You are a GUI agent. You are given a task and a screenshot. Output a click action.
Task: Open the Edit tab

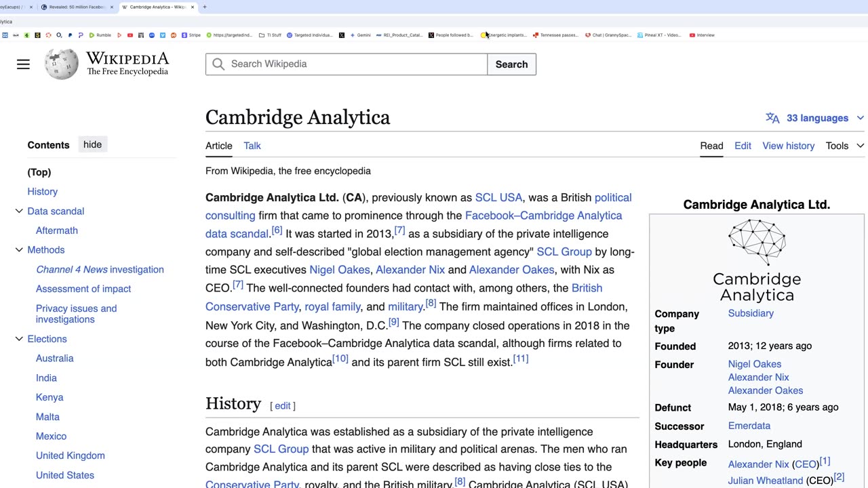[x=743, y=146]
